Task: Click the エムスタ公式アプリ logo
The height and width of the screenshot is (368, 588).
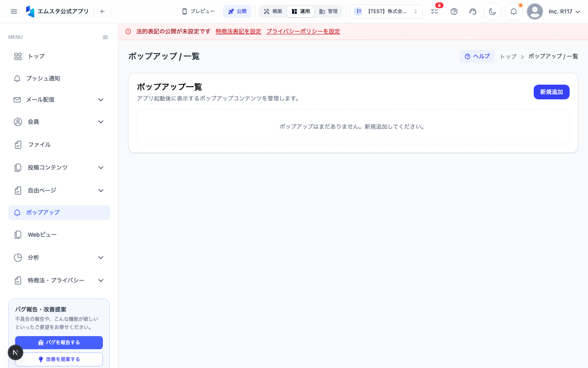Action: 57,11
